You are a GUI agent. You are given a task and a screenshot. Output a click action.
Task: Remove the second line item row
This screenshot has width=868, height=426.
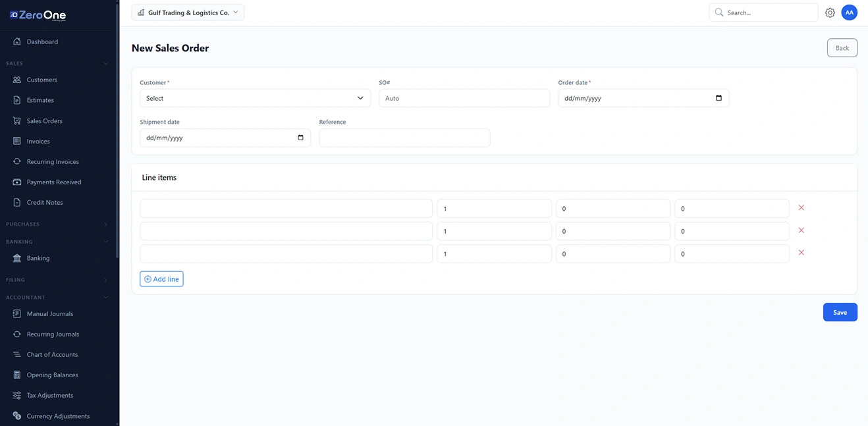click(801, 230)
